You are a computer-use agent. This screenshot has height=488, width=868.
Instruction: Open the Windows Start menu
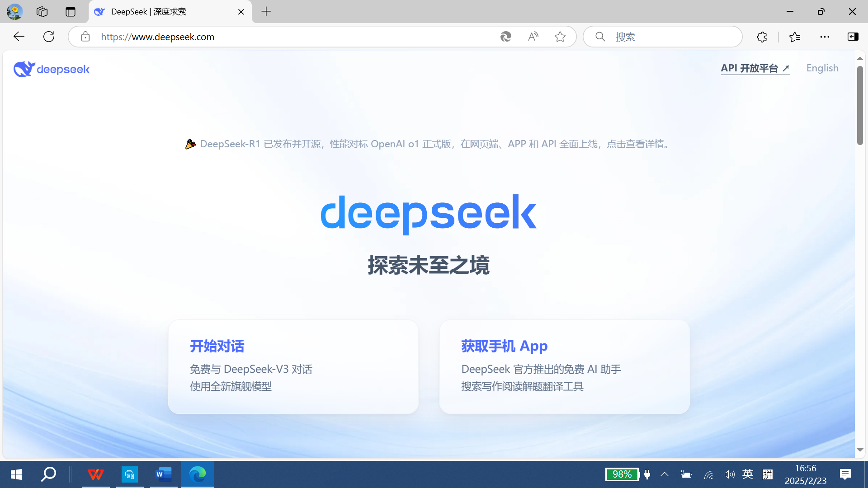click(x=16, y=474)
